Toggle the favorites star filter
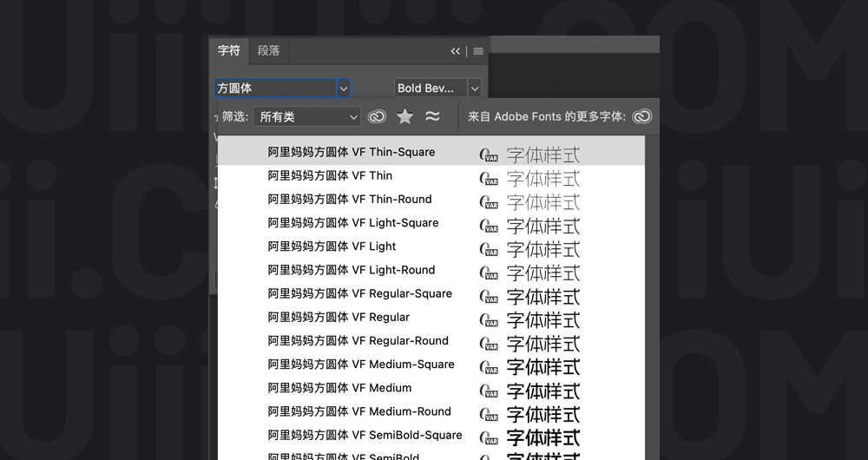Screen dimensions: 868x460 point(405,116)
